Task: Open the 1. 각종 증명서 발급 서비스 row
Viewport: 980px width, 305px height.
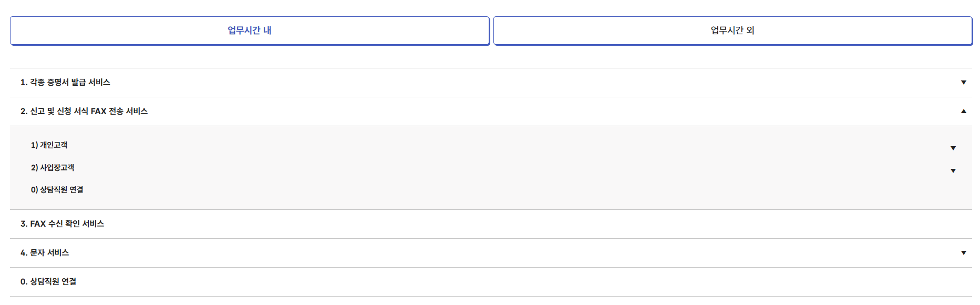Action: (491, 83)
